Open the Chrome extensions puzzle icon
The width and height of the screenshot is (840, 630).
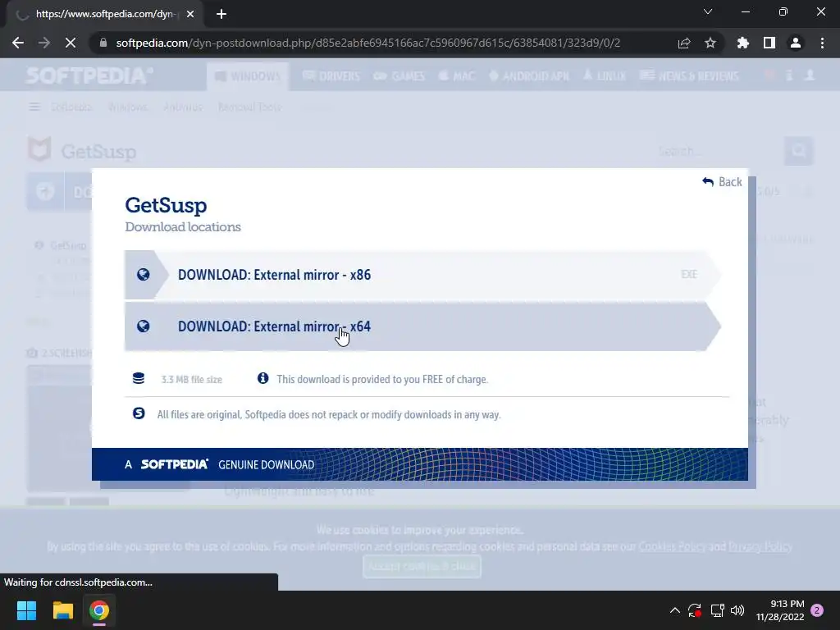point(742,43)
